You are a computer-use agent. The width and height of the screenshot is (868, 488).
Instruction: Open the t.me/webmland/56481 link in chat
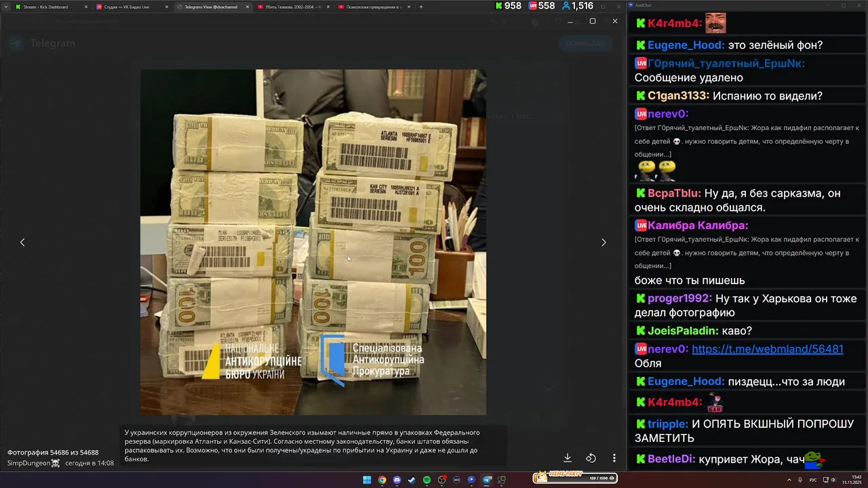click(767, 349)
